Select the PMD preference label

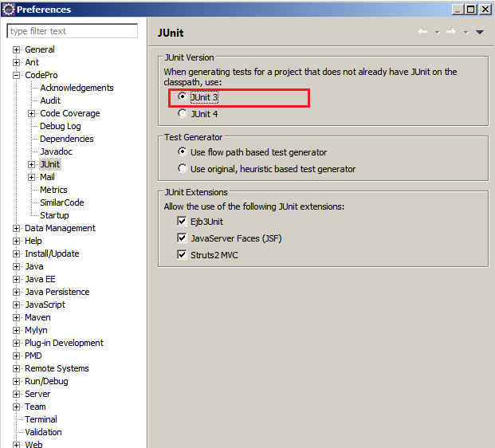pyautogui.click(x=33, y=356)
